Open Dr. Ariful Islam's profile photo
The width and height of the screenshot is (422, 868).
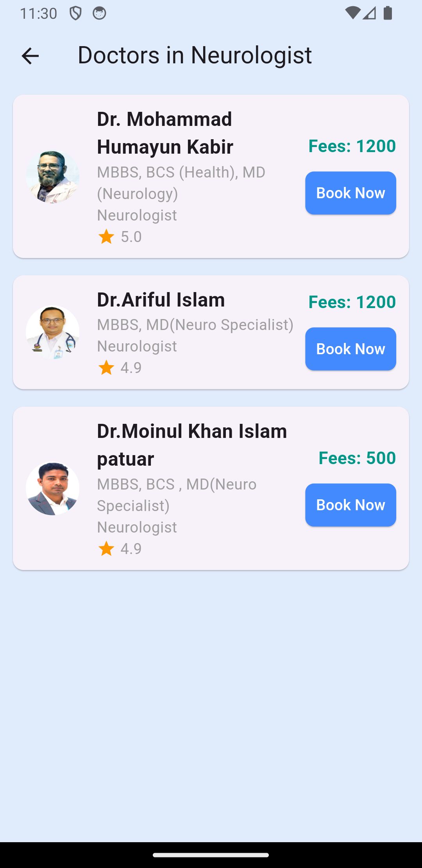[53, 332]
